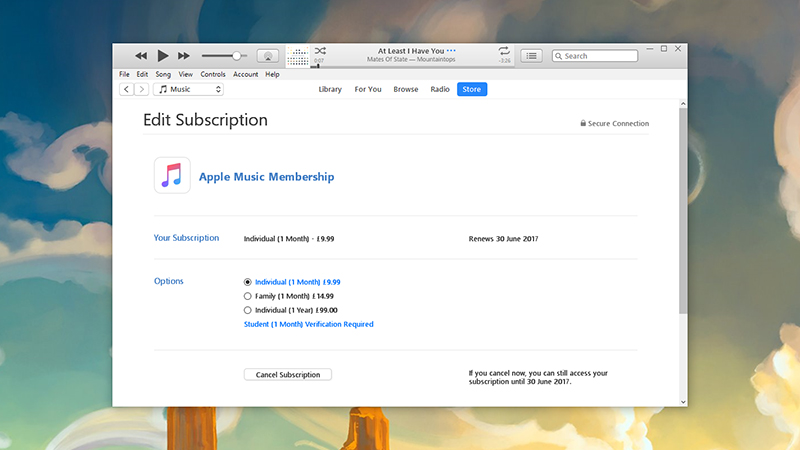This screenshot has height=450, width=800.
Task: Click the rewind previous track button
Action: coord(141,56)
